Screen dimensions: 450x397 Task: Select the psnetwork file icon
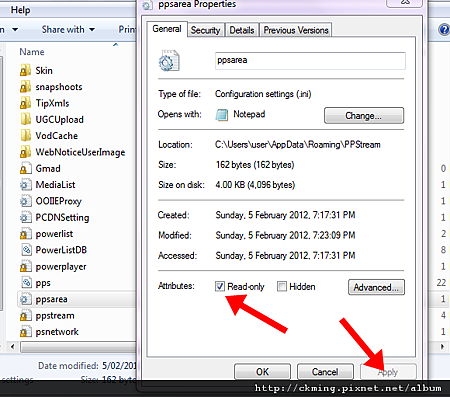pos(25,332)
